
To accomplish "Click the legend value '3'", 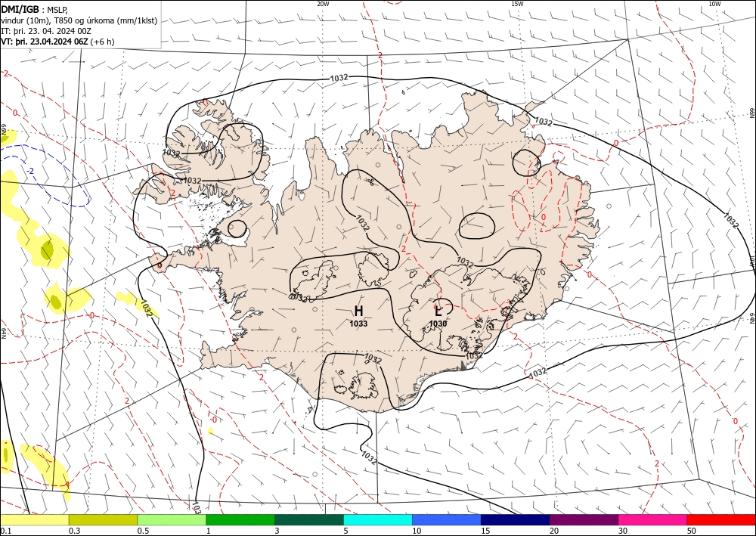I will point(277,531).
